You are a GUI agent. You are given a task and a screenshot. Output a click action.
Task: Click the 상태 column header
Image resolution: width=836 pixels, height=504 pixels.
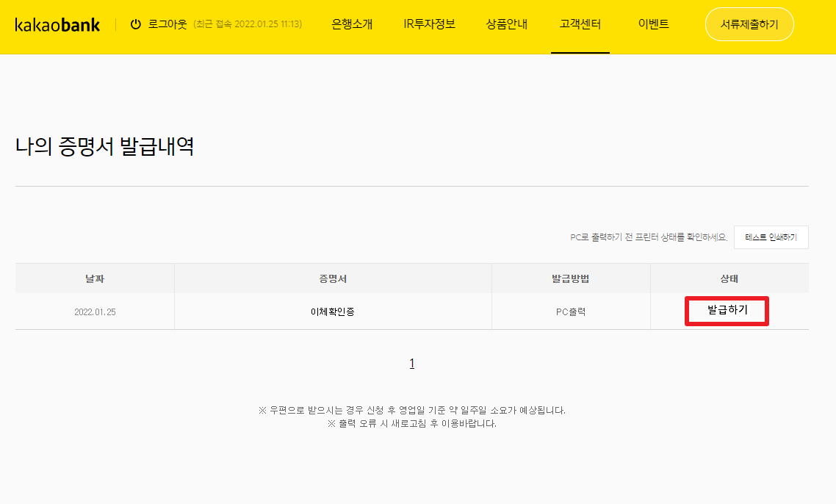click(x=729, y=278)
